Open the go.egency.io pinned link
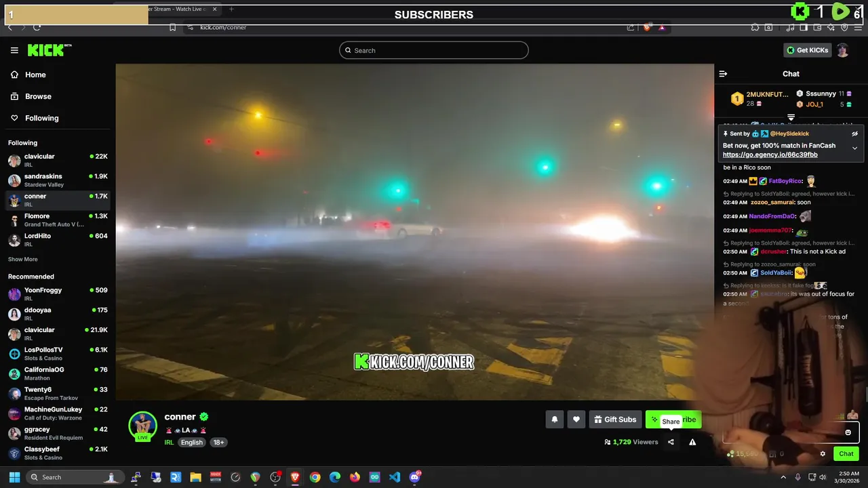Viewport: 868px width, 488px height. click(770, 155)
